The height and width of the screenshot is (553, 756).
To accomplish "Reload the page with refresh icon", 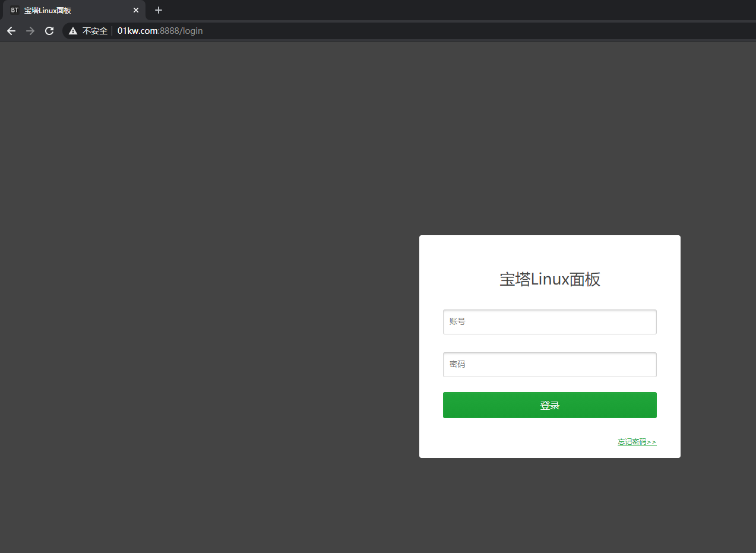I will [x=49, y=31].
